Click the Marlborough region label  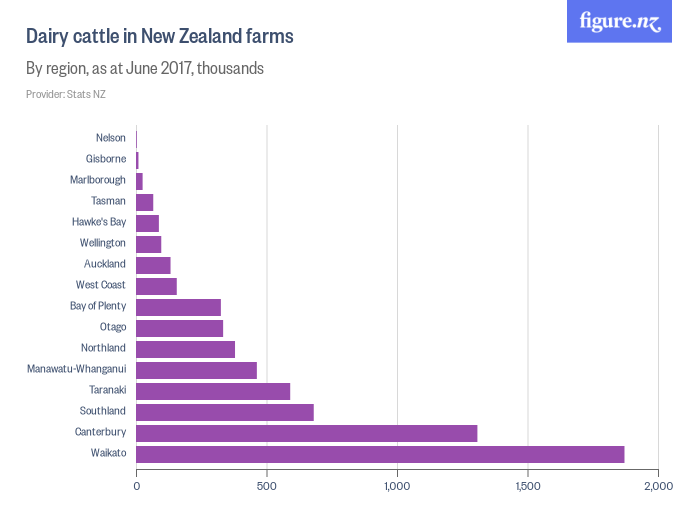click(98, 180)
